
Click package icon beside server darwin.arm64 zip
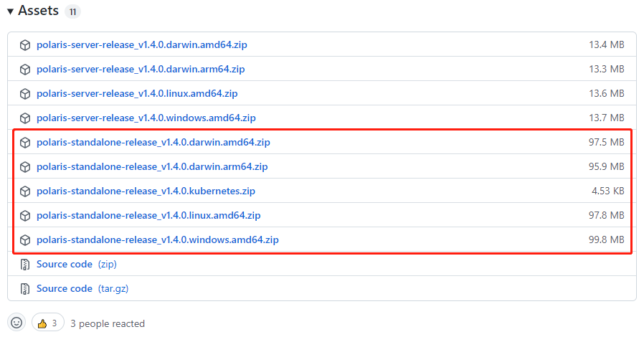[25, 70]
